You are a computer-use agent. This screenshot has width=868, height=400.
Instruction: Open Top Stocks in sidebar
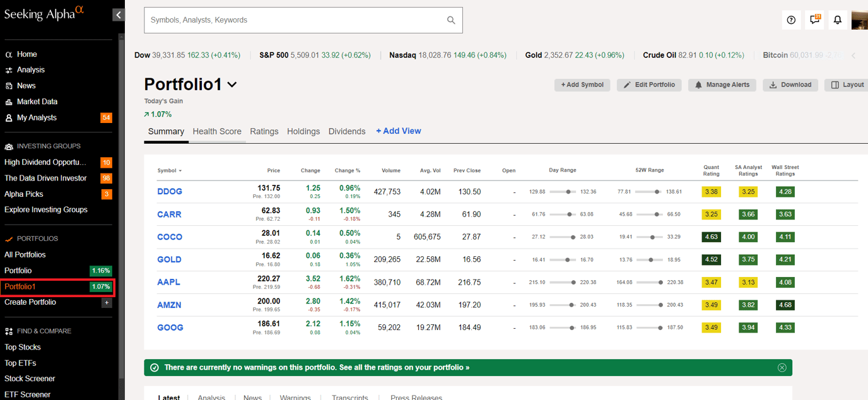pos(23,347)
